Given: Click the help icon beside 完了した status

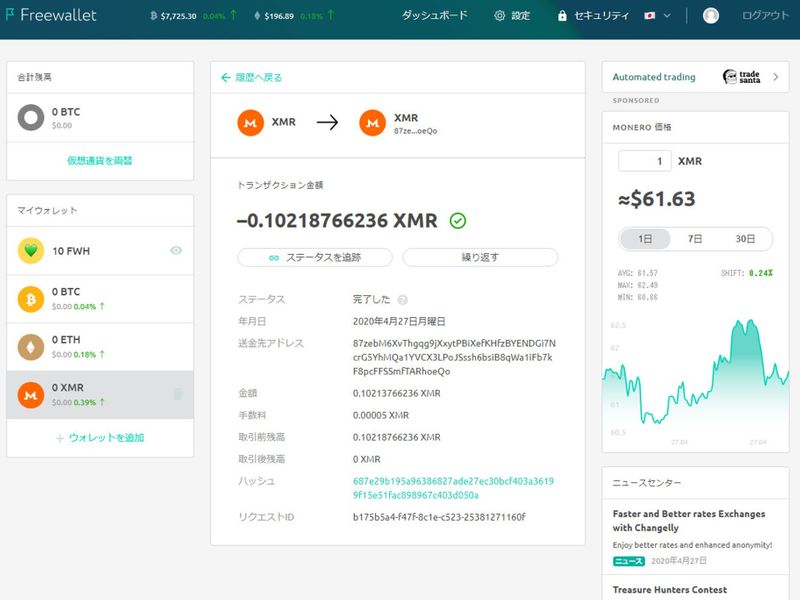Looking at the screenshot, I should tap(403, 300).
